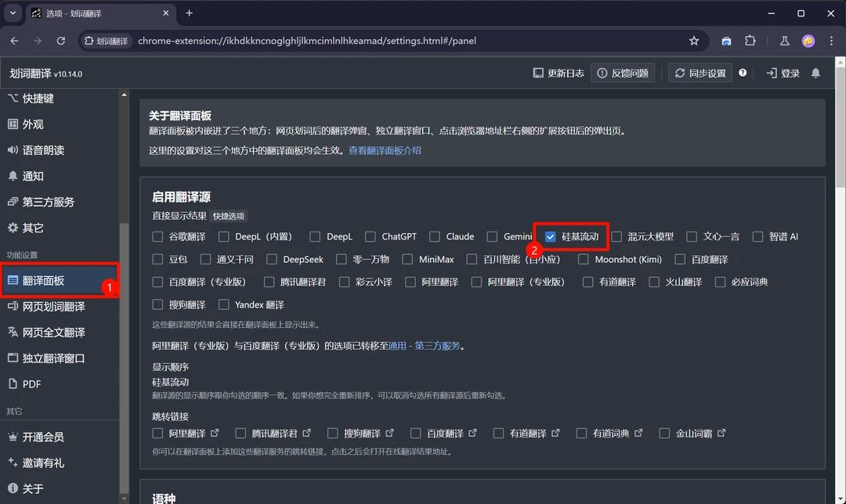Screen dimensions: 846x504
Task: Open 外观 appearance settings
Action: click(x=60, y=124)
